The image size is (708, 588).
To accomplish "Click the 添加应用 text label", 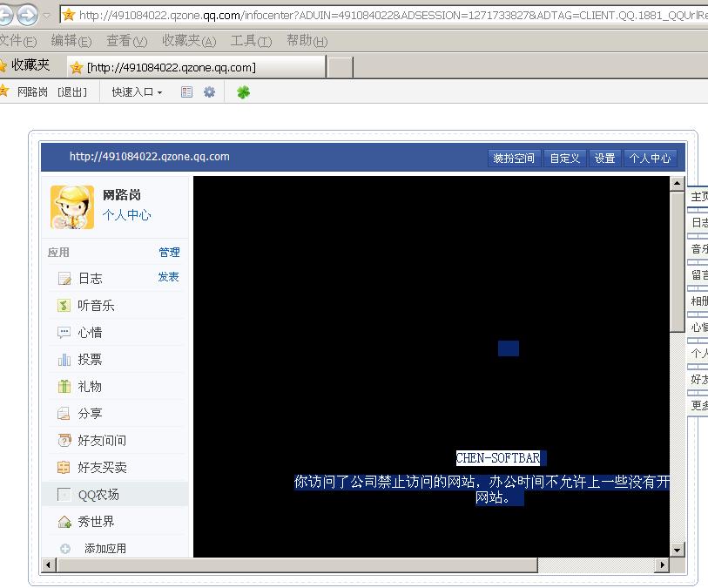I will click(105, 549).
